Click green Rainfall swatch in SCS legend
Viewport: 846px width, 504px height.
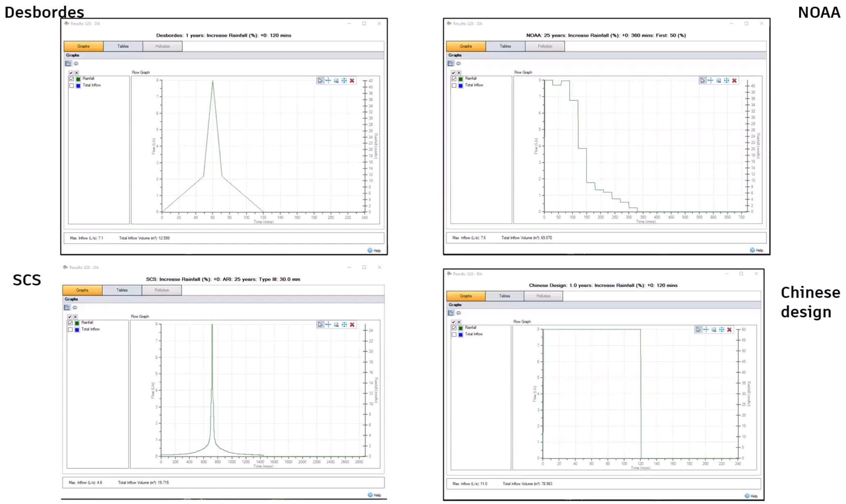point(77,323)
